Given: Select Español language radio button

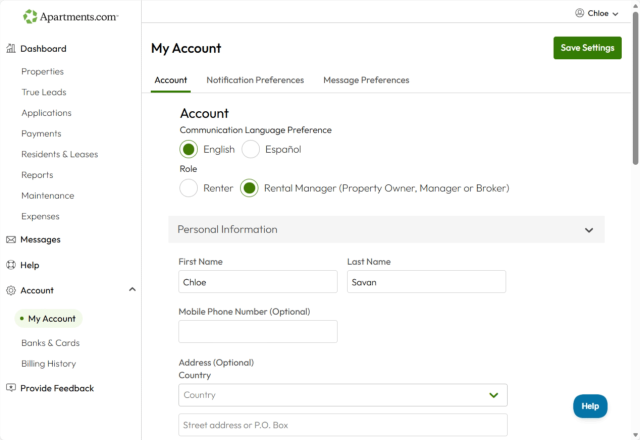Looking at the screenshot, I should click(x=251, y=149).
